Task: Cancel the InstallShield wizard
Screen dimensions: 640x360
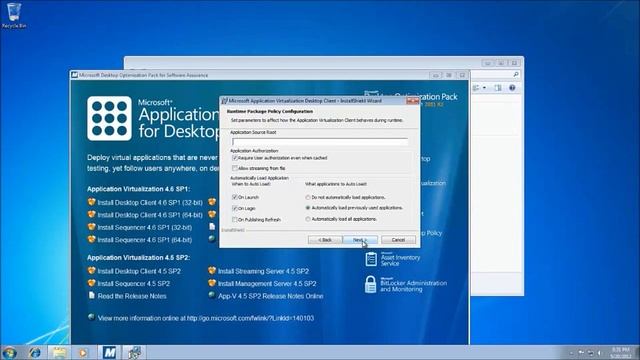Action: pyautogui.click(x=398, y=240)
